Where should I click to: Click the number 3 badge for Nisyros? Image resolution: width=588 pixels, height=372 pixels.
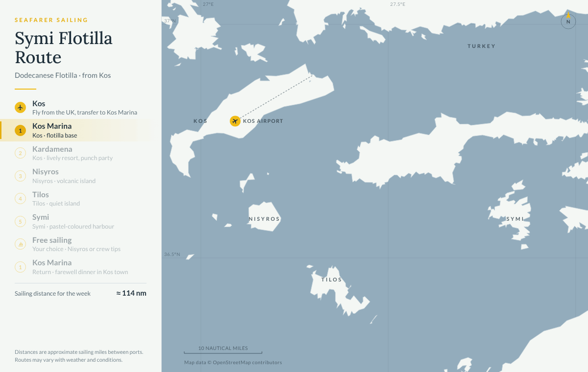[x=20, y=176]
